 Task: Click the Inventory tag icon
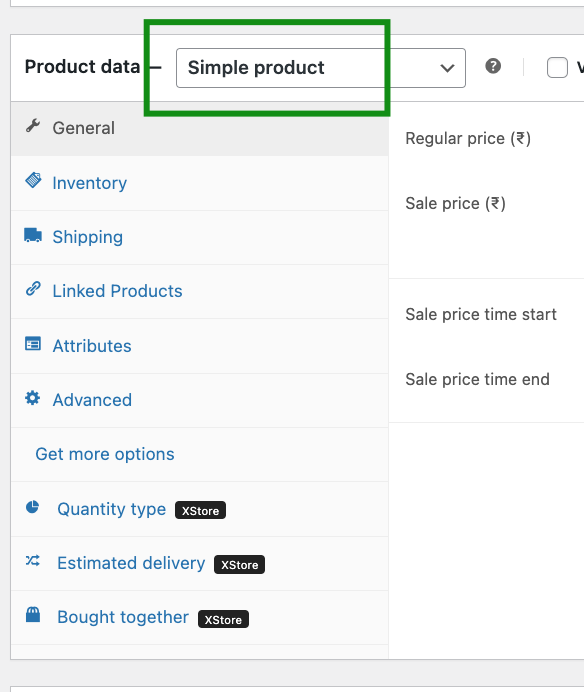point(33,181)
